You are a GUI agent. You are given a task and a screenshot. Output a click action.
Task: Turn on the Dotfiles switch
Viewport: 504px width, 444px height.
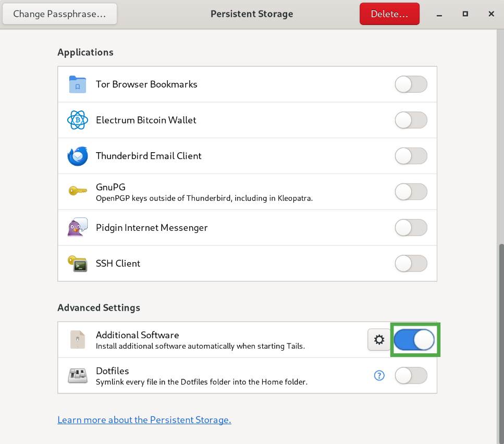click(411, 375)
